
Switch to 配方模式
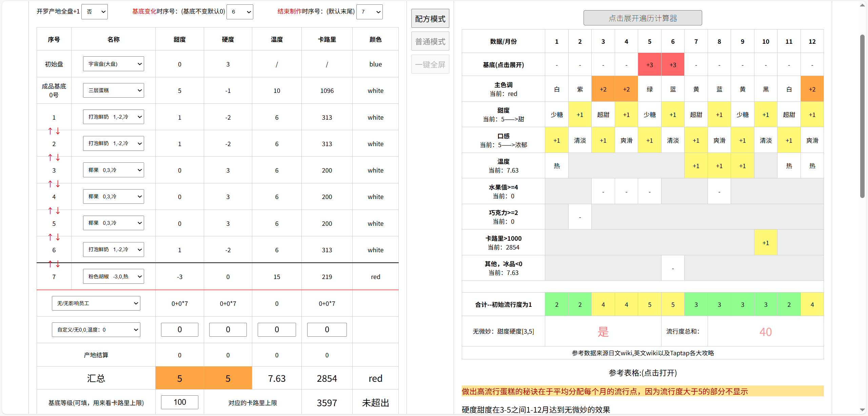430,19
